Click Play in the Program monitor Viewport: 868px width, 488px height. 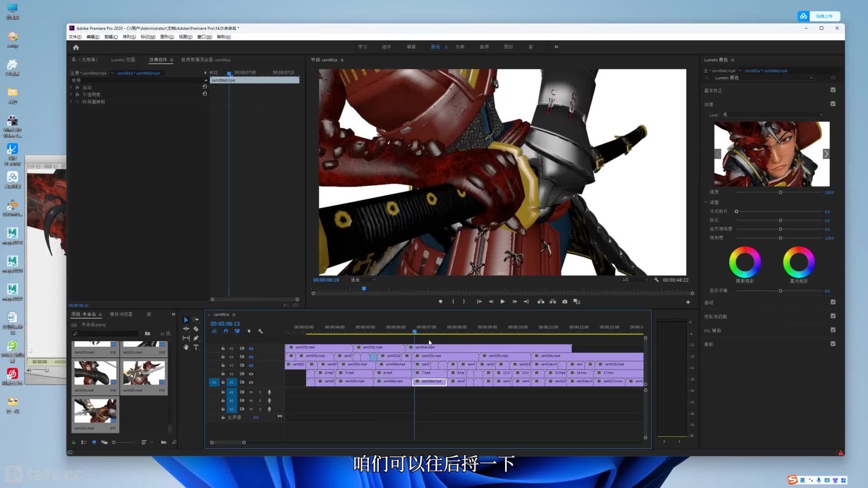click(x=502, y=301)
